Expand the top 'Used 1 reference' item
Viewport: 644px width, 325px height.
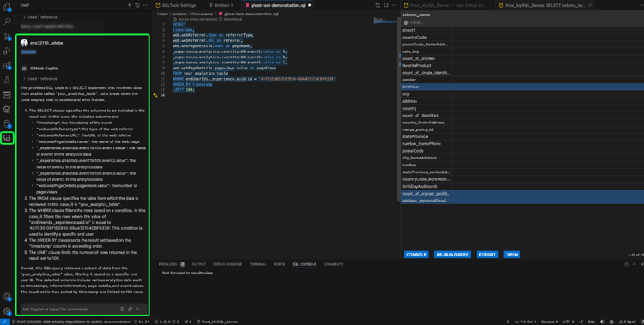[39, 17]
